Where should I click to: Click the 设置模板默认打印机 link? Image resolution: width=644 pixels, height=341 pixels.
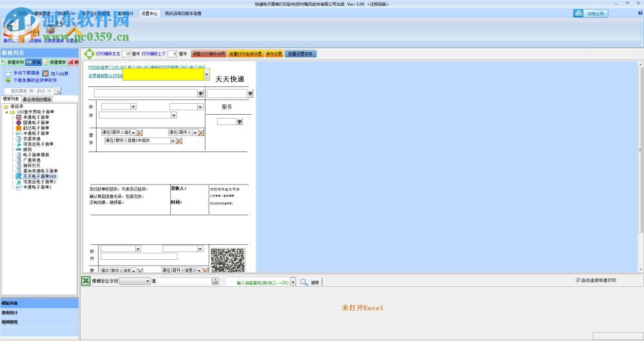tap(105, 75)
